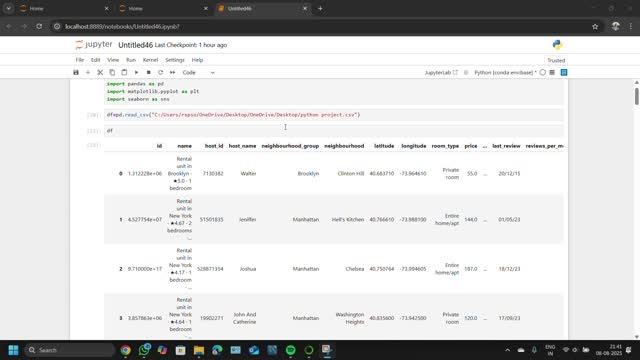The image size is (640, 360).
Task: Interrupt the kernel with the stop icon
Action: [x=149, y=72]
